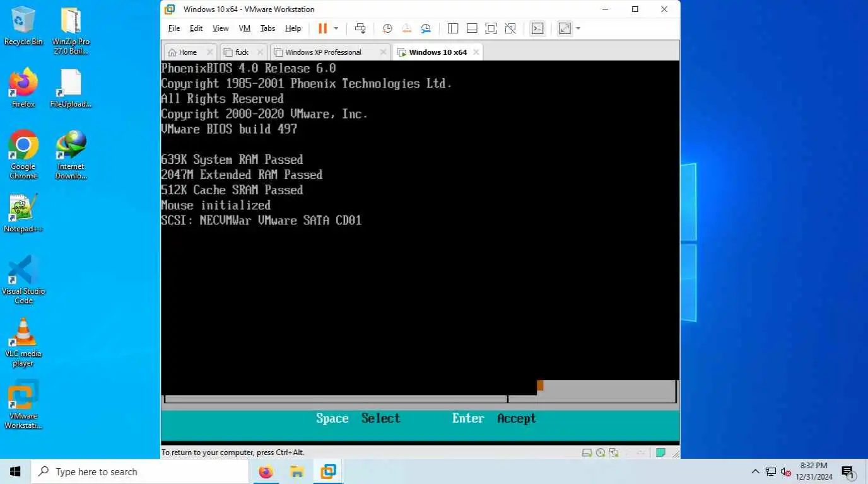Screen dimensions: 868x484
Task: Open the clock showing 8:32 PM
Action: pos(814,471)
